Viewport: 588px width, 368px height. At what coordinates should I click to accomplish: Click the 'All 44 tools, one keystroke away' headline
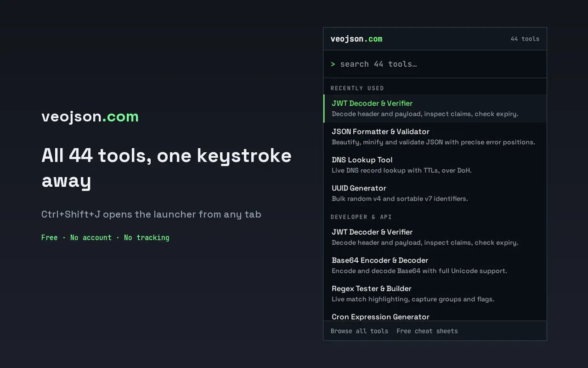166,168
